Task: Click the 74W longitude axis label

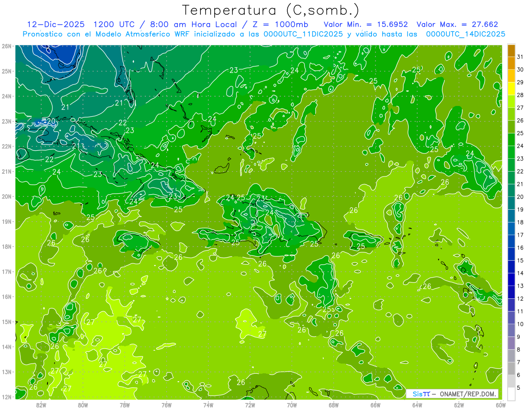Action: coord(208,405)
